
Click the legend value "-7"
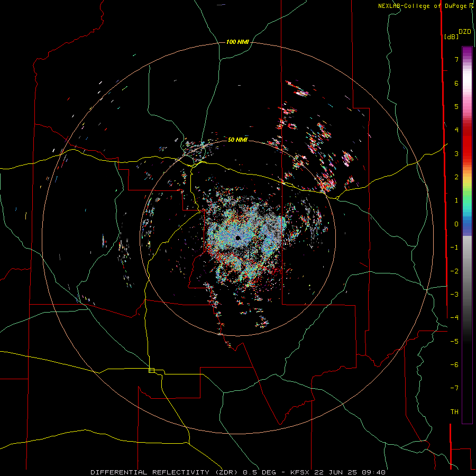pyautogui.click(x=454, y=388)
